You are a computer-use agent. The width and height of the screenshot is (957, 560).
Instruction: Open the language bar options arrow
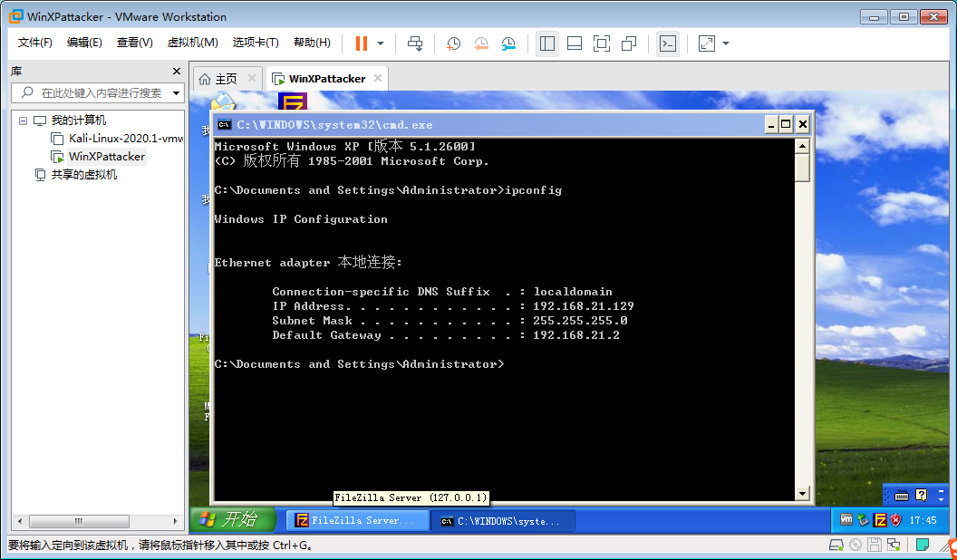click(x=941, y=499)
